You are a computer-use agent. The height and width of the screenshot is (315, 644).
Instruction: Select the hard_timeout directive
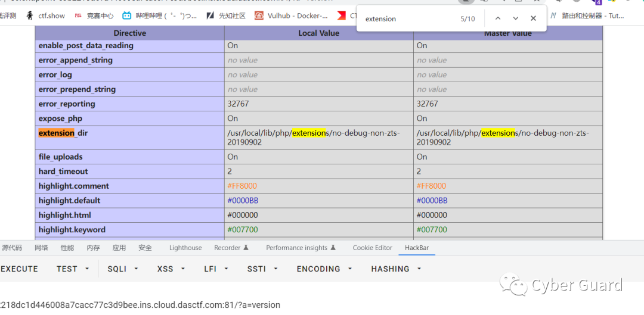click(x=130, y=171)
